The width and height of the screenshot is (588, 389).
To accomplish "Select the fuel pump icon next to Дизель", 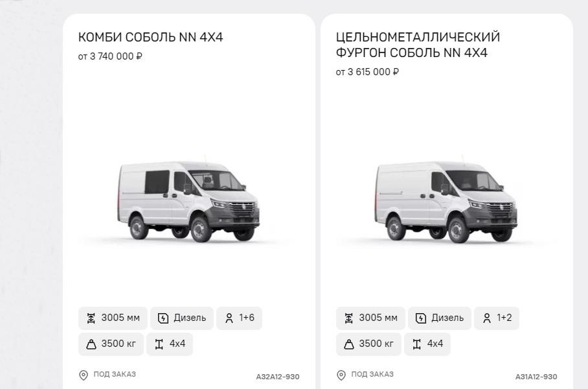I will 163,318.
